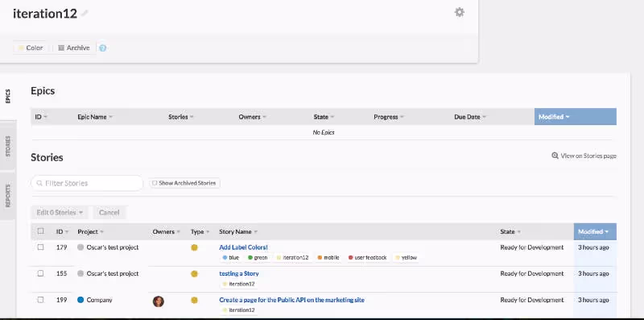Click the Company project name
644x320 pixels.
pos(99,300)
